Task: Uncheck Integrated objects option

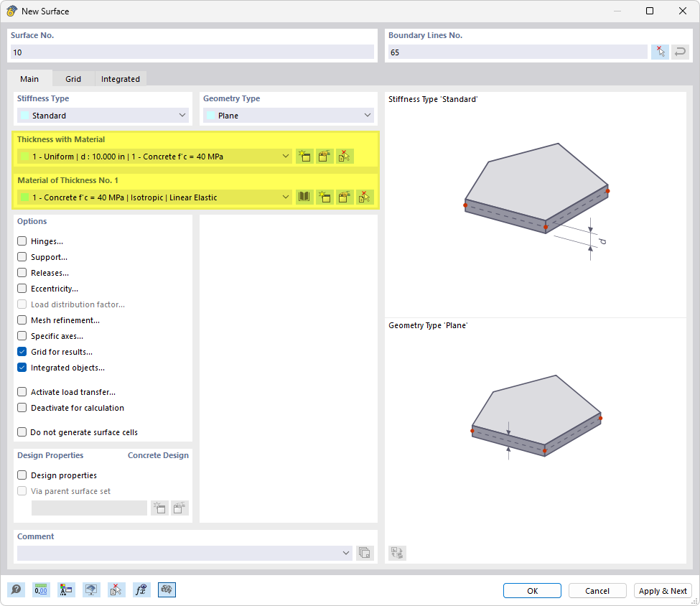Action: point(22,368)
